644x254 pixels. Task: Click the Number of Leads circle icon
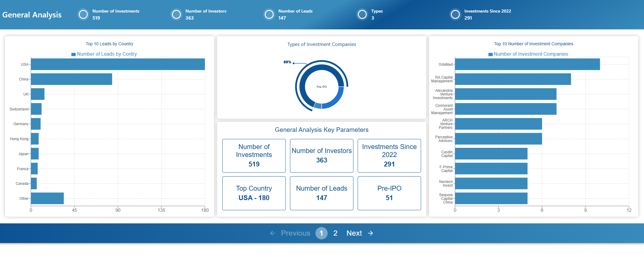(x=269, y=14)
